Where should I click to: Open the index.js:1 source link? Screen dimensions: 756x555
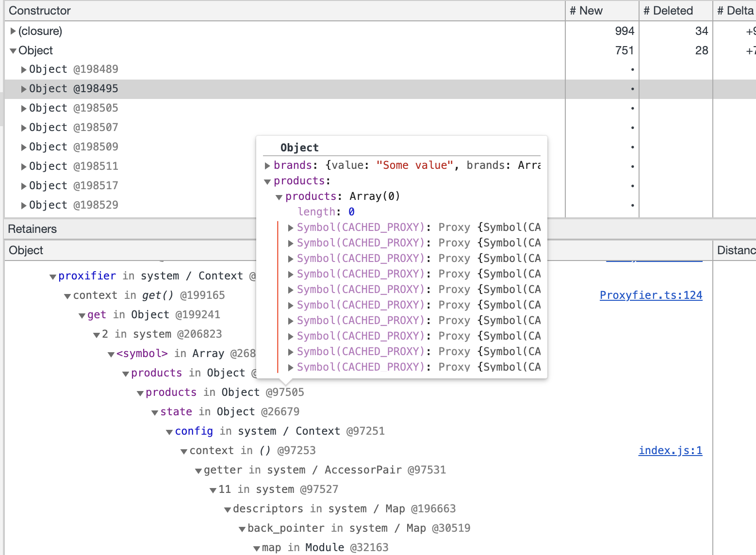tap(671, 450)
